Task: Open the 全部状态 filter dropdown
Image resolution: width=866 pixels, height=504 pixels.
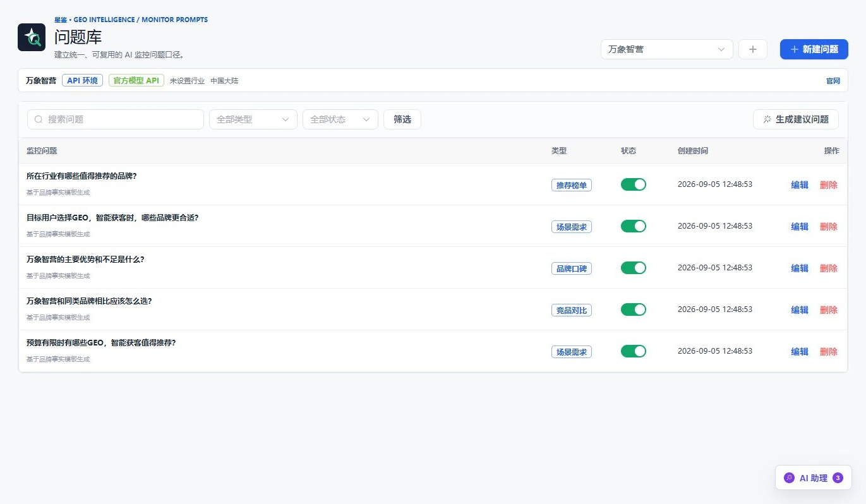Action: pyautogui.click(x=340, y=119)
